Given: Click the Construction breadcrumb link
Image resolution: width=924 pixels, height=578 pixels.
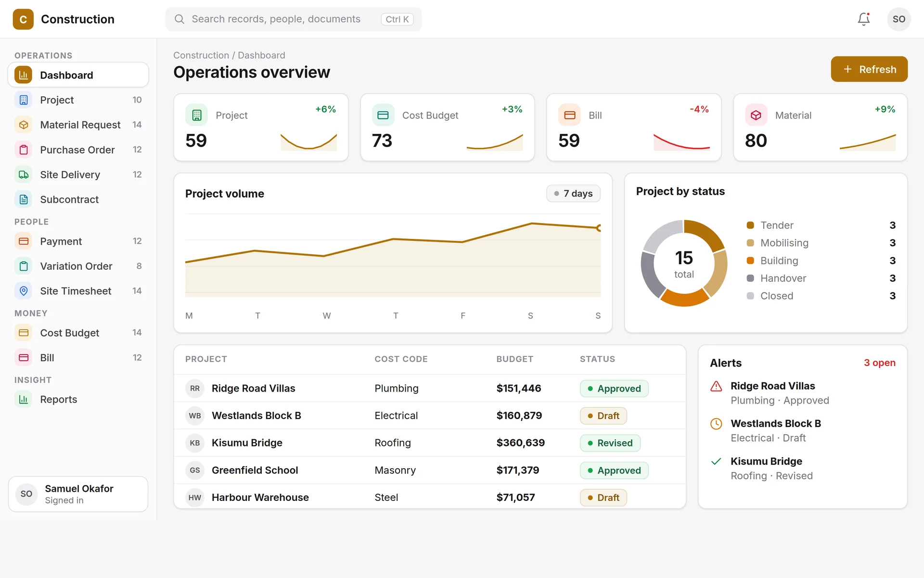Looking at the screenshot, I should click(201, 55).
